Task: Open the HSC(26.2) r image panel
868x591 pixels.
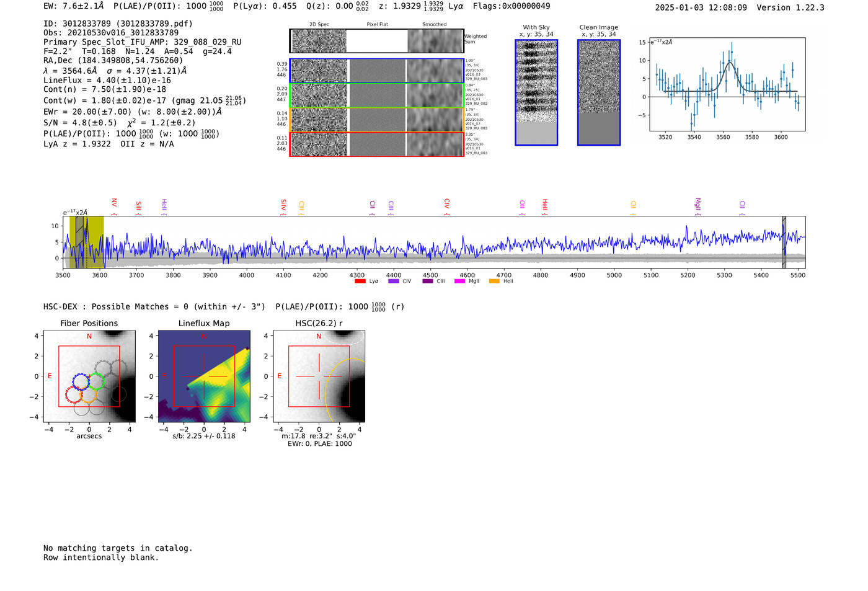Action: point(319,376)
